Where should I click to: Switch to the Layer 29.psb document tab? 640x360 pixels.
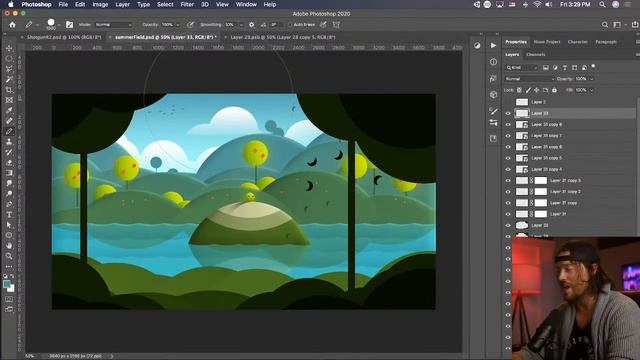(x=283, y=37)
